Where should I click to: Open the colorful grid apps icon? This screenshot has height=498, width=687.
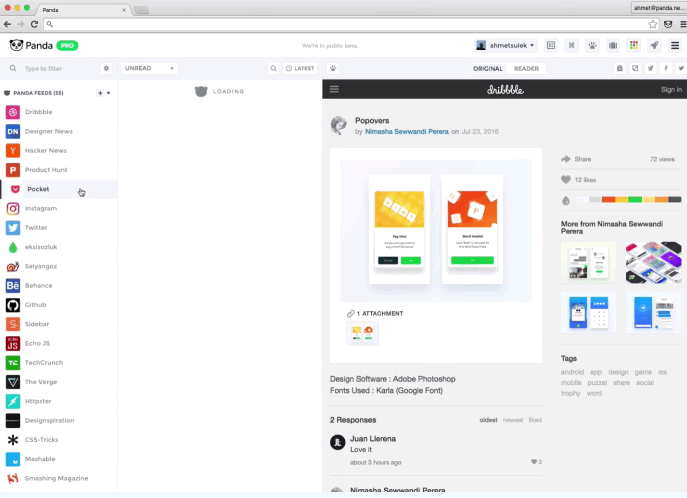(634, 45)
